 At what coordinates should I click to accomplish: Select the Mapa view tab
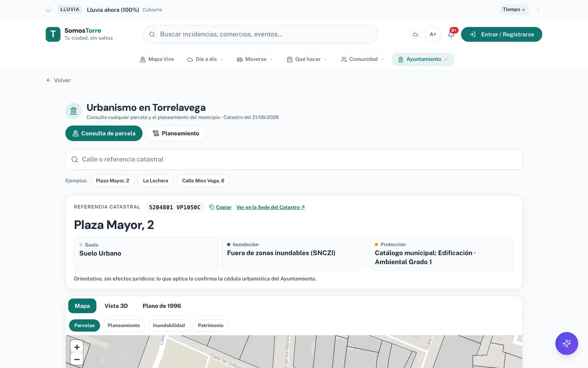pyautogui.click(x=82, y=306)
